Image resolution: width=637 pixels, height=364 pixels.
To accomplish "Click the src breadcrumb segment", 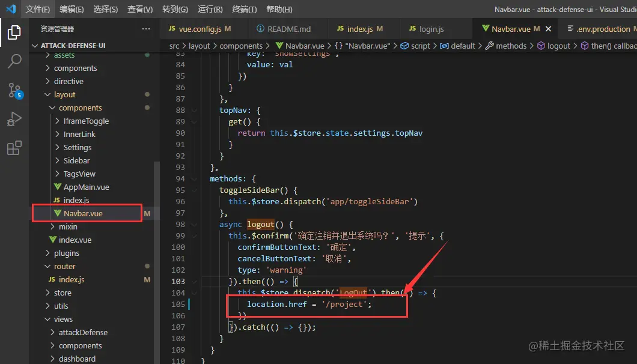I will (174, 46).
